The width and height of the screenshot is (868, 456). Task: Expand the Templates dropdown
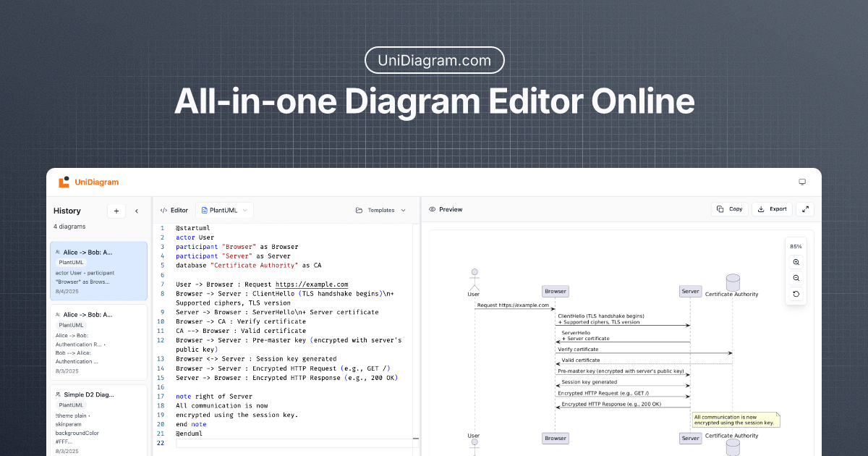click(403, 209)
